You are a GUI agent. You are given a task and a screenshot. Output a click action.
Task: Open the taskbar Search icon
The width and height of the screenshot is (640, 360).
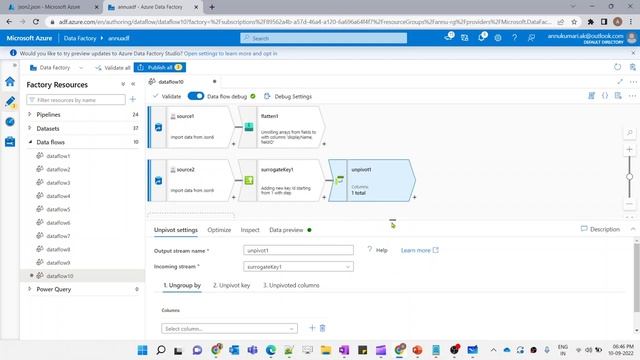click(161, 350)
